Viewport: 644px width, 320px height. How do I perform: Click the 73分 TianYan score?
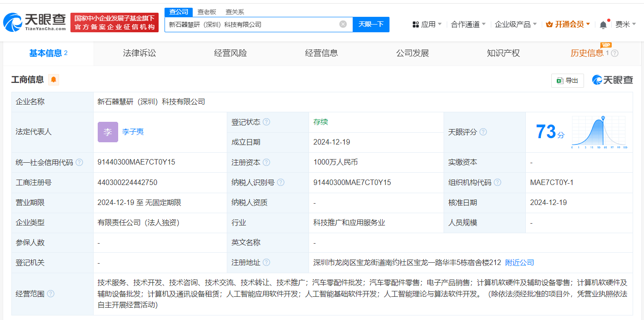[550, 132]
